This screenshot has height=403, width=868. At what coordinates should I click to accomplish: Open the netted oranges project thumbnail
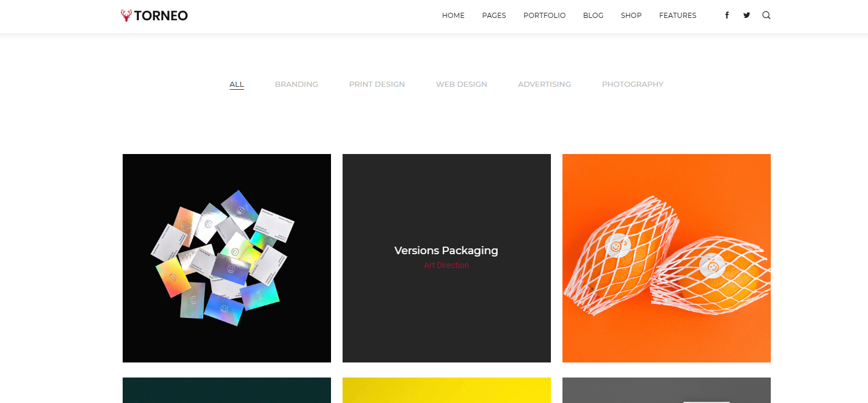[x=667, y=258]
